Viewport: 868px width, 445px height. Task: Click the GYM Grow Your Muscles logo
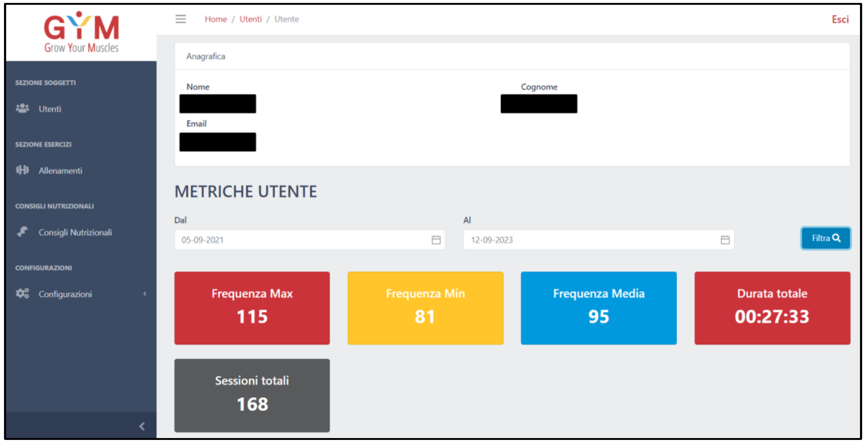pyautogui.click(x=81, y=32)
